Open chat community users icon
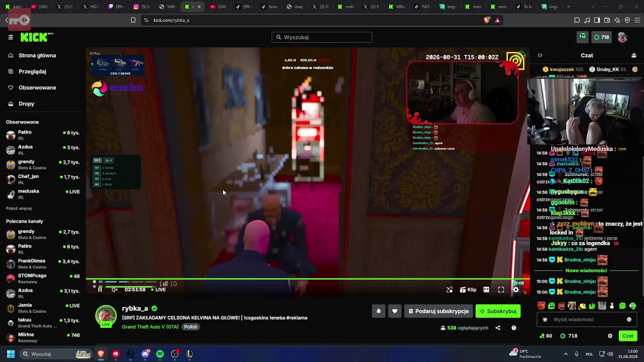This screenshot has width=644, height=362. [x=634, y=55]
